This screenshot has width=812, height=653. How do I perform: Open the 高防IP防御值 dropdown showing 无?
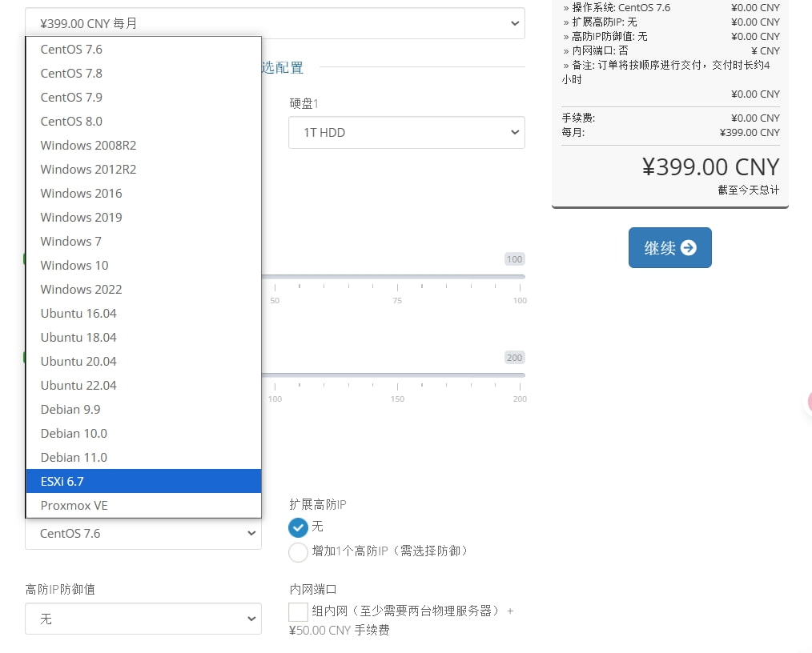[x=143, y=619]
